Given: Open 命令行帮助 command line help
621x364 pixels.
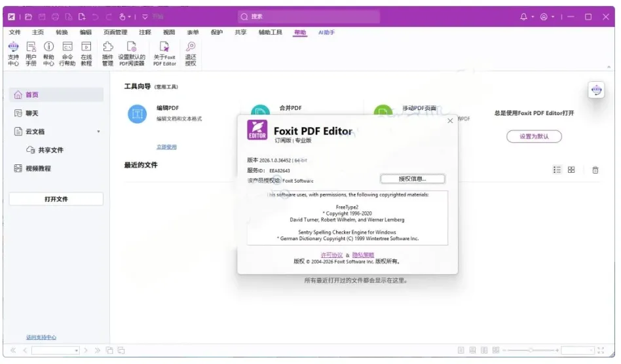Looking at the screenshot, I should point(67,54).
